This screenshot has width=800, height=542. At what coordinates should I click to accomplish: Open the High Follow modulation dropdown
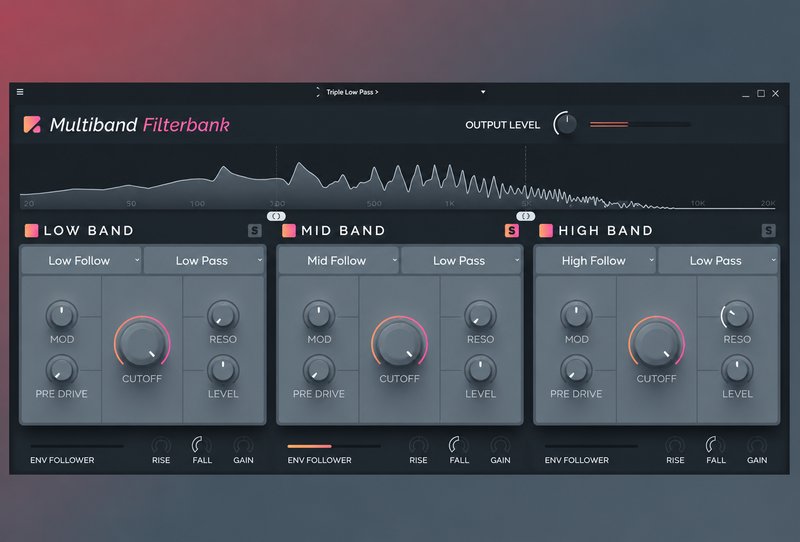pos(595,260)
